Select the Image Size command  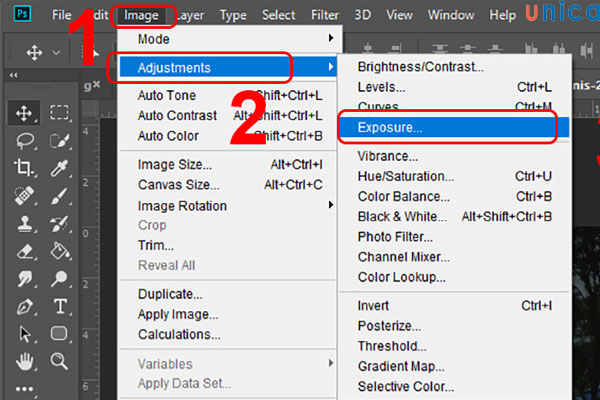click(175, 164)
